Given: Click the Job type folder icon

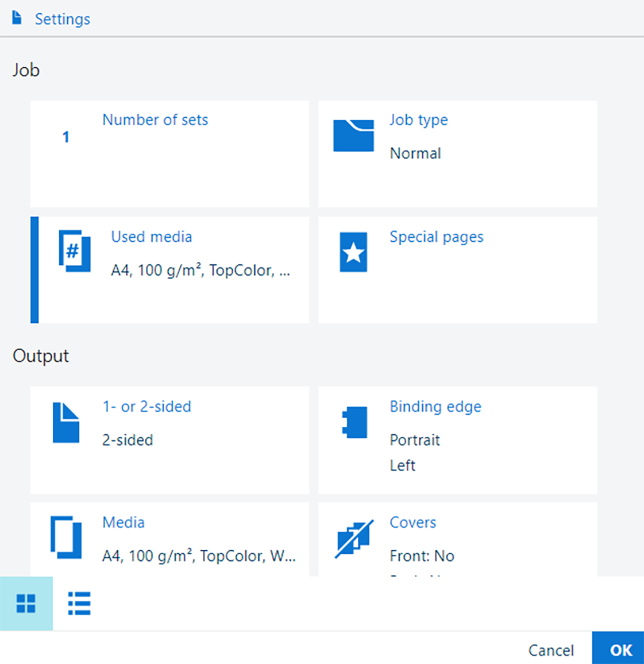Looking at the screenshot, I should [353, 136].
